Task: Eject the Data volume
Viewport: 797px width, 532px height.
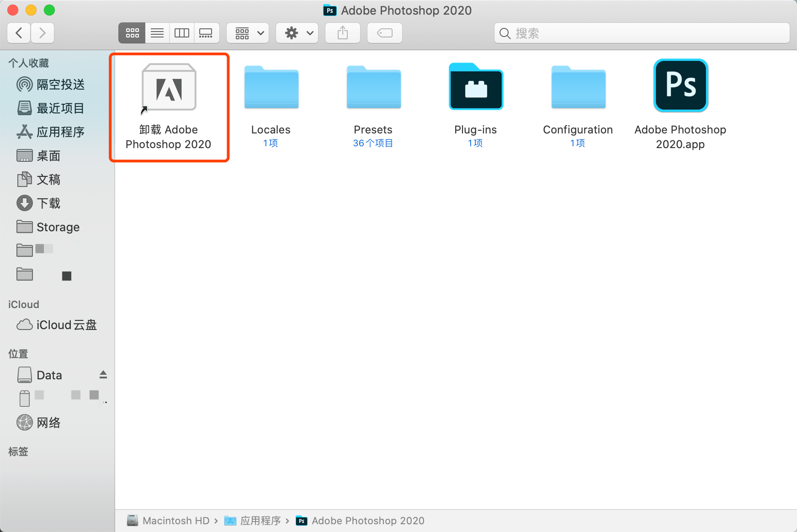Action: tap(103, 375)
